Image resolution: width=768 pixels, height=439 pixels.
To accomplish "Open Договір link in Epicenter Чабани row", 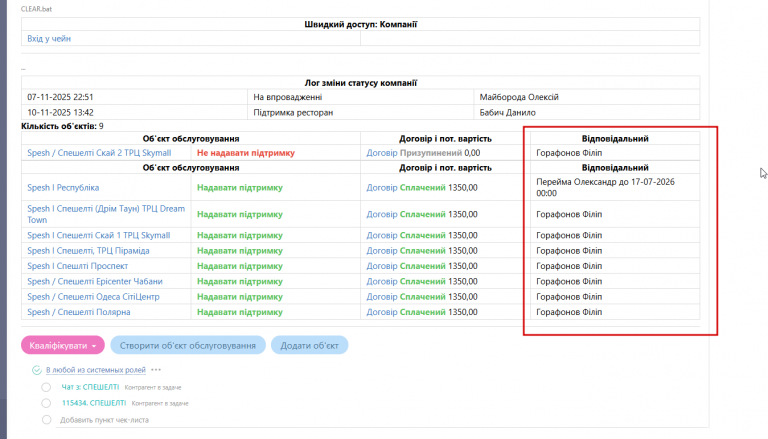I will (382, 281).
